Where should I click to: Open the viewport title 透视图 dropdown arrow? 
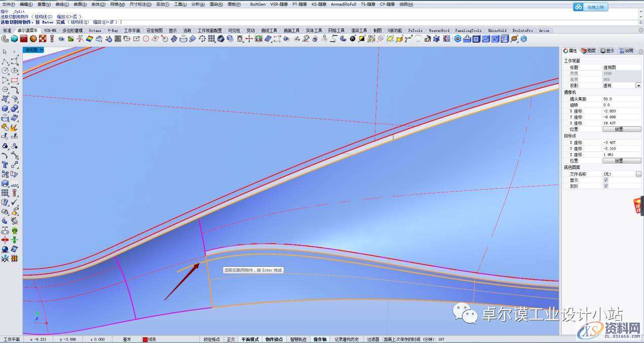point(41,50)
